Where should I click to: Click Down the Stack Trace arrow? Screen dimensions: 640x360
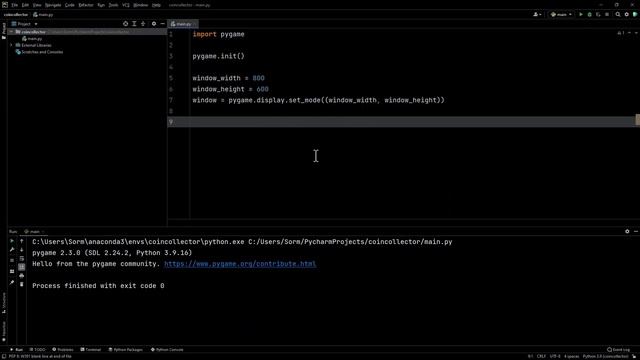click(x=22, y=250)
